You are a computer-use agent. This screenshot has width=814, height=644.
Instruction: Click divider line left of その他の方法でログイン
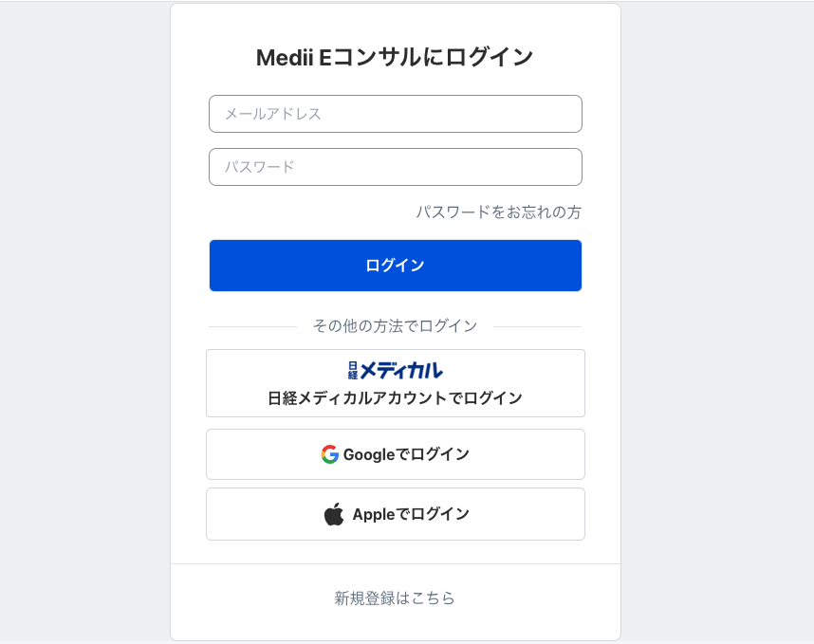(x=252, y=326)
